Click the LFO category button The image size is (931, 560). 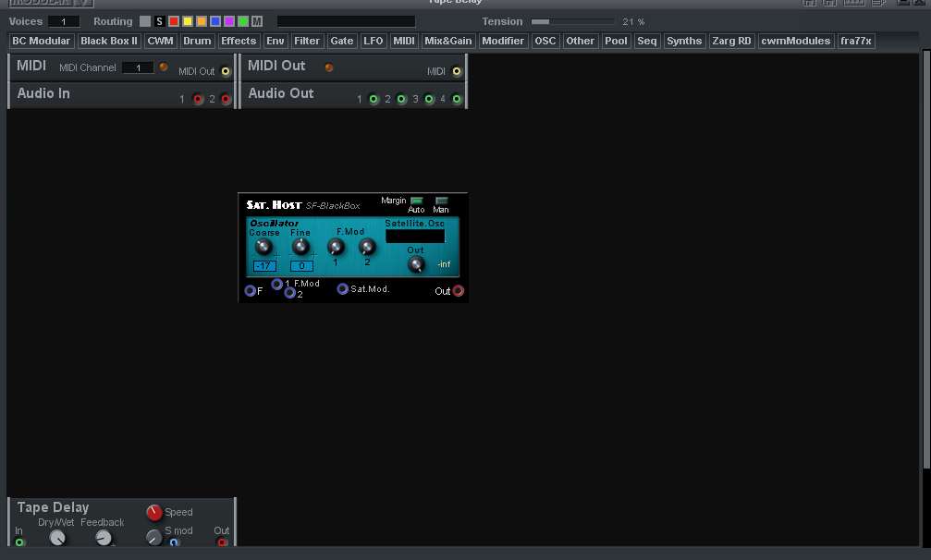[374, 41]
